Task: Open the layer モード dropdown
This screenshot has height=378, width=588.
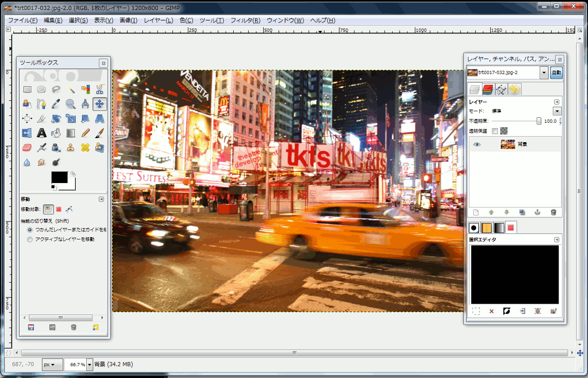Action: tap(557, 111)
